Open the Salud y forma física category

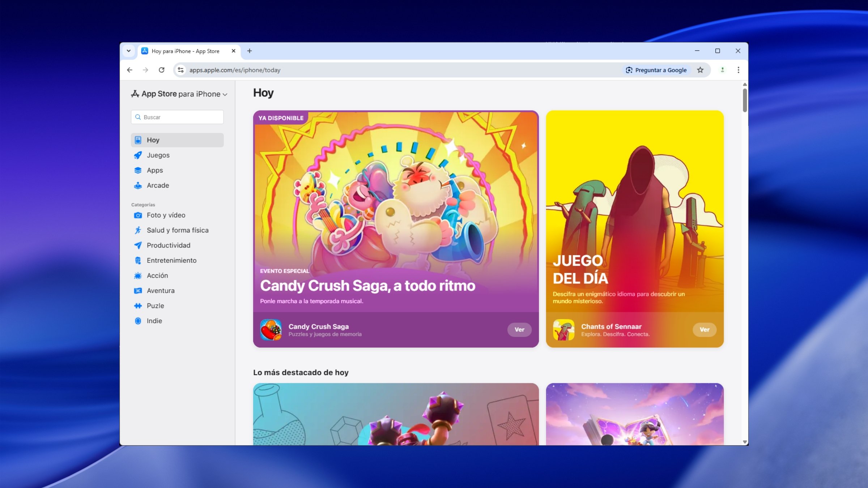177,230
